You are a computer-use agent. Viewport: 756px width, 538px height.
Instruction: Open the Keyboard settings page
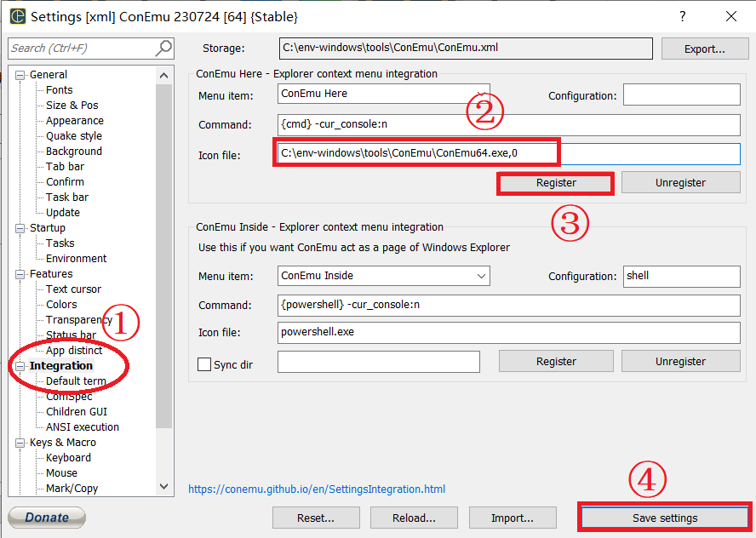click(67, 457)
